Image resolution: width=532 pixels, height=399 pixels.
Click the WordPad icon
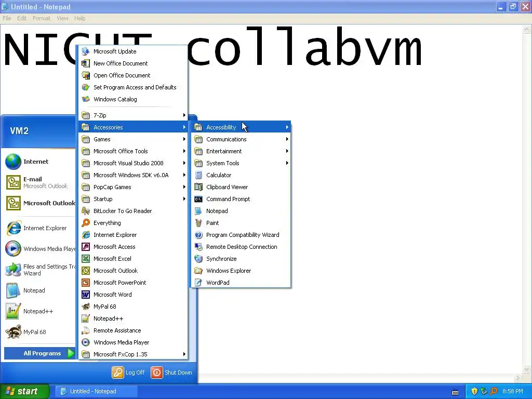point(198,283)
